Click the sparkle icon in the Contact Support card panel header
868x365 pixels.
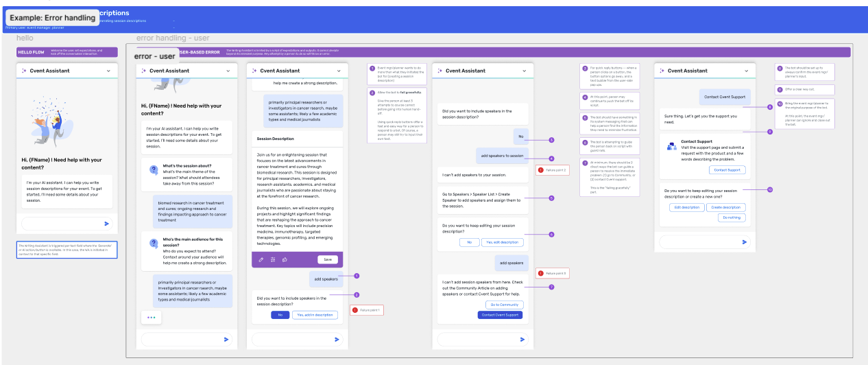click(x=662, y=71)
